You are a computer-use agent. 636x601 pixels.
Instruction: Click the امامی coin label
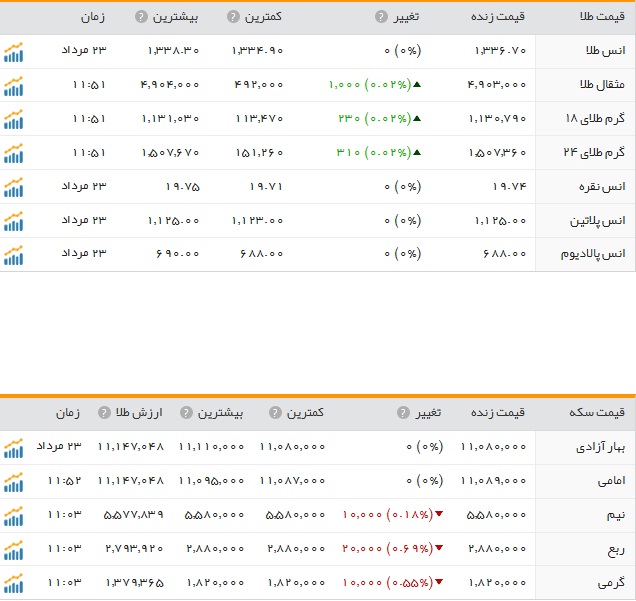coord(611,481)
